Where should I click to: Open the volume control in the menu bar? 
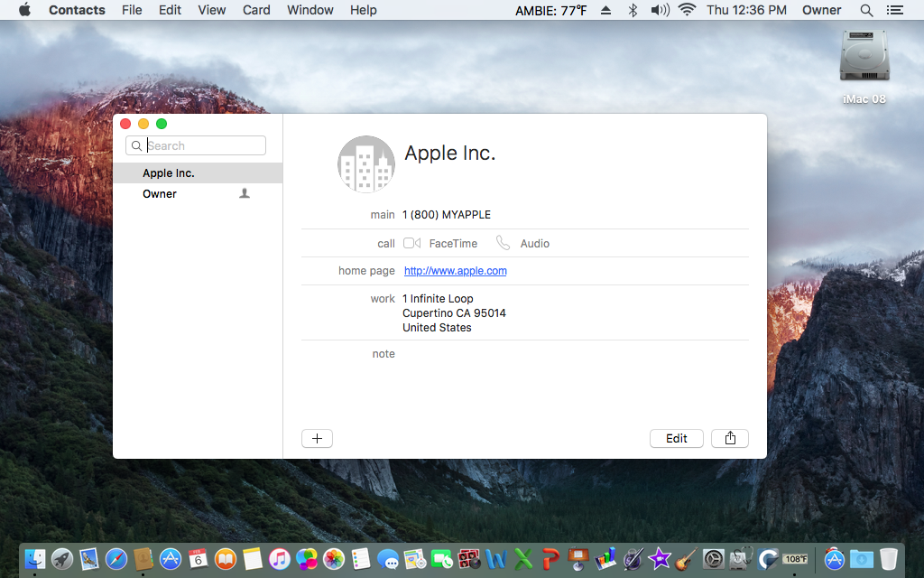pos(660,10)
